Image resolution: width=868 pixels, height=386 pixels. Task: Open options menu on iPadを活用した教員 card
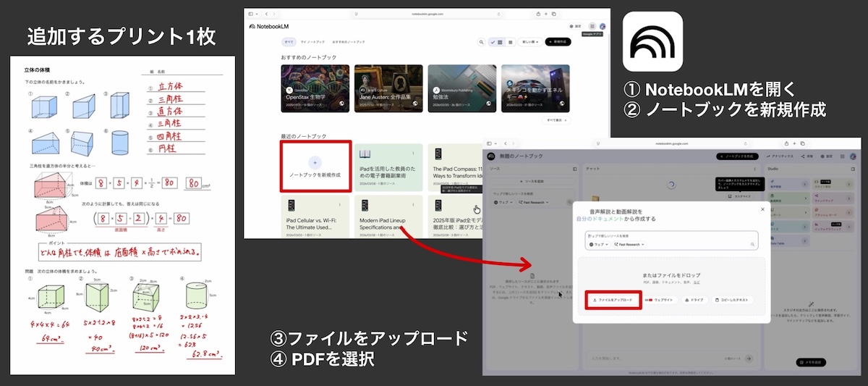point(413,153)
